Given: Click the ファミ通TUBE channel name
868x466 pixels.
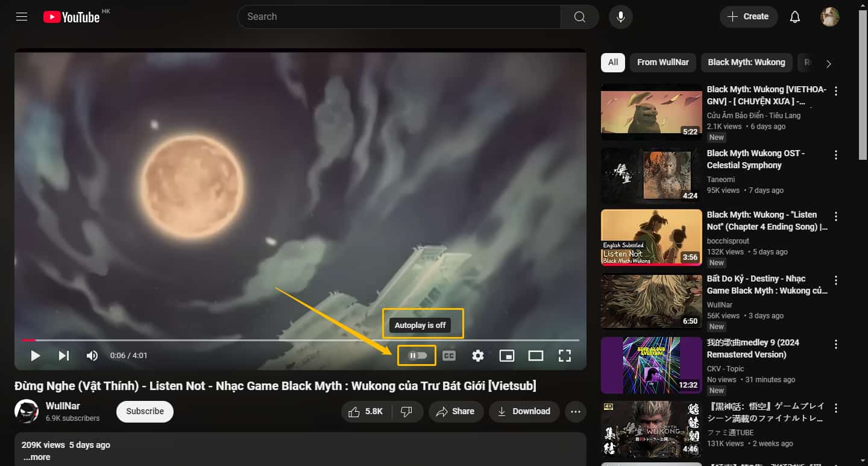Looking at the screenshot, I should click(x=731, y=433).
